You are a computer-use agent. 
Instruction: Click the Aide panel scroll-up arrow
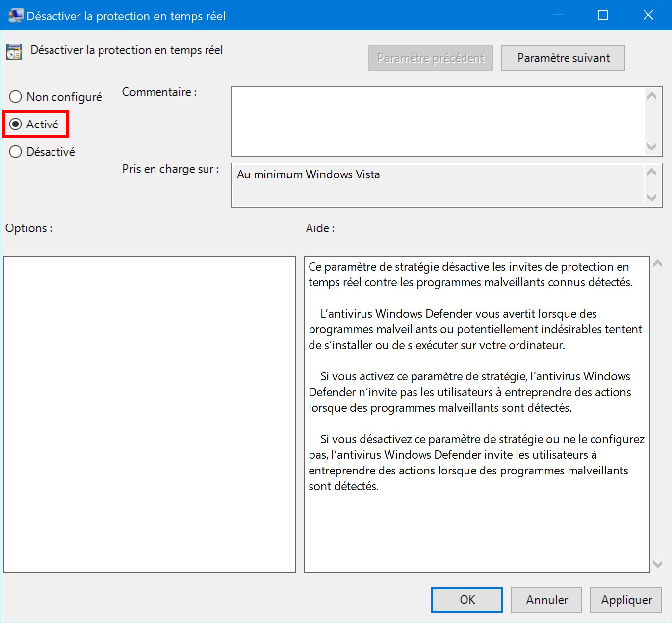click(x=658, y=264)
